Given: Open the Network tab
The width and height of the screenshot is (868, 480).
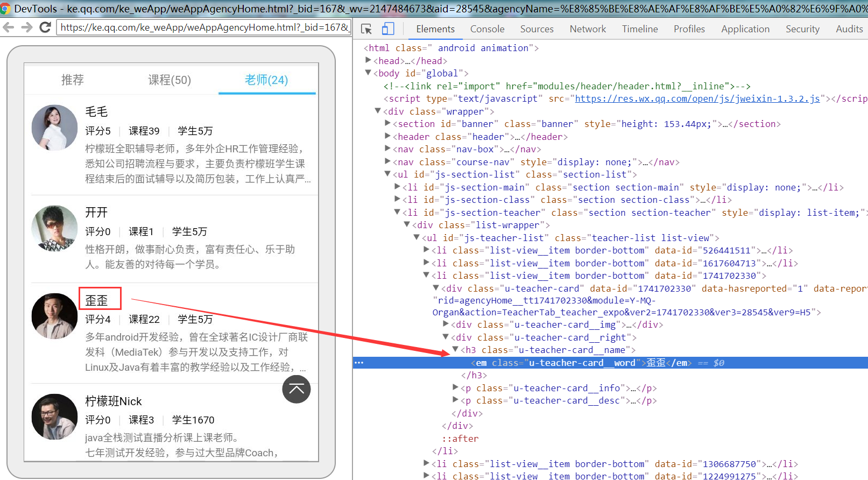Looking at the screenshot, I should (x=588, y=29).
